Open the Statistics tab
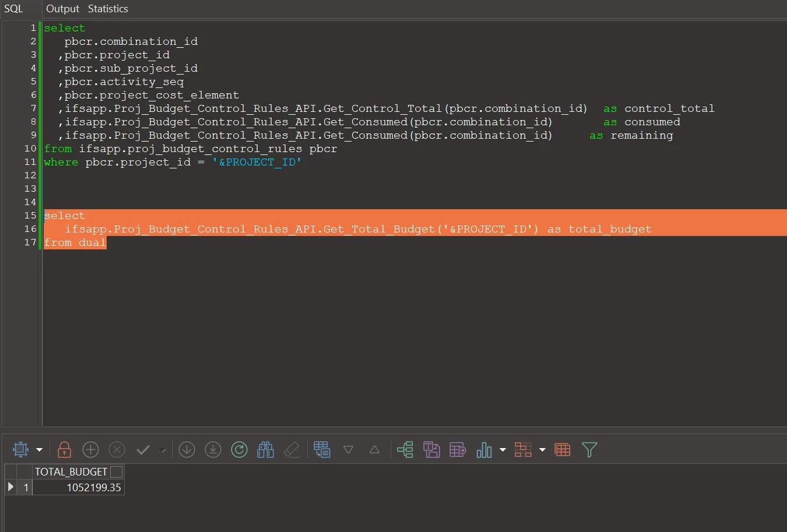The height and width of the screenshot is (532, 787). [108, 9]
